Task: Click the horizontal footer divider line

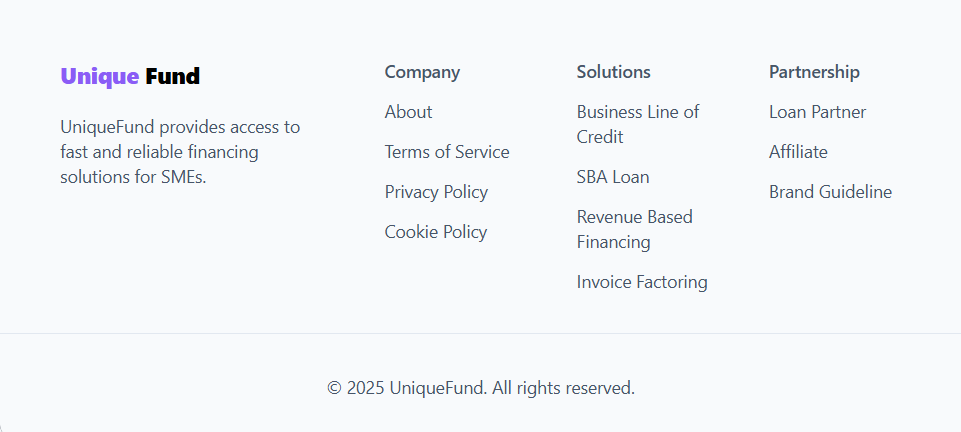Action: coord(480,333)
